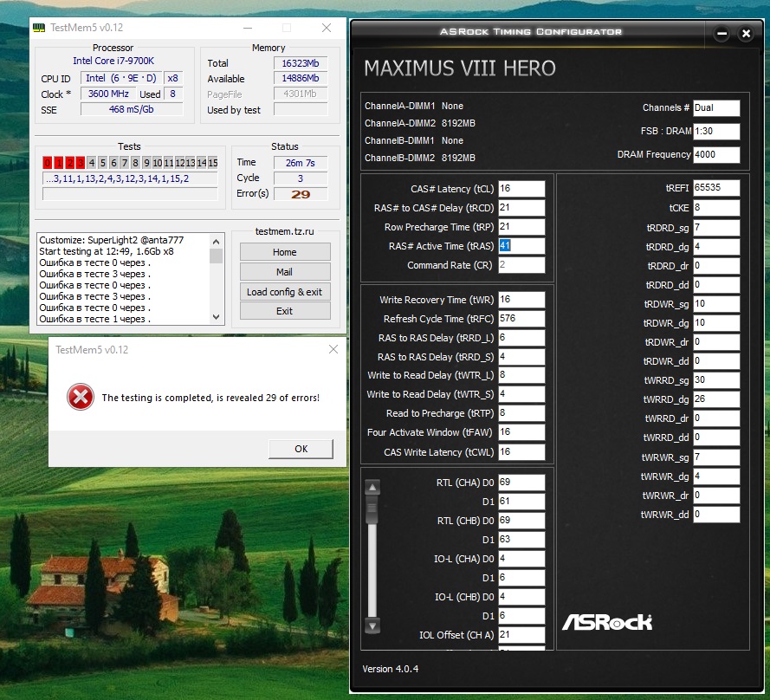Click the tWRRD_sg field showing 30
The height and width of the screenshot is (700, 770).
[716, 380]
